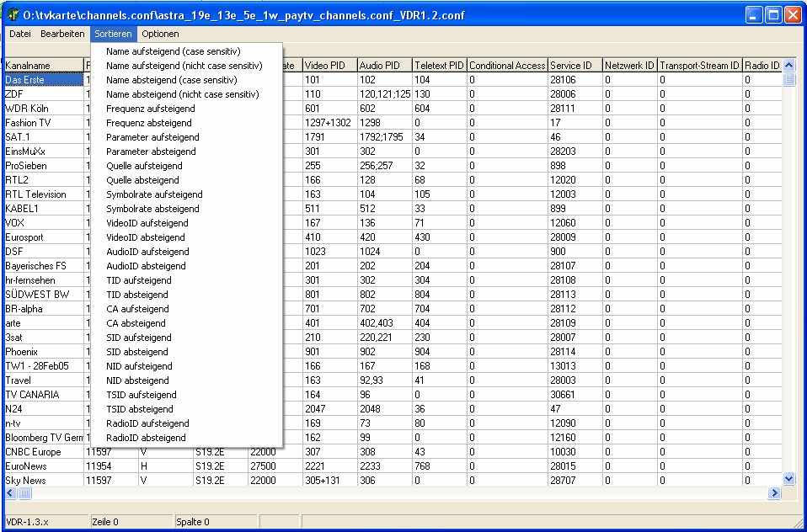
Task: Pick VideoID aufsteigend from the menu
Action: [147, 223]
